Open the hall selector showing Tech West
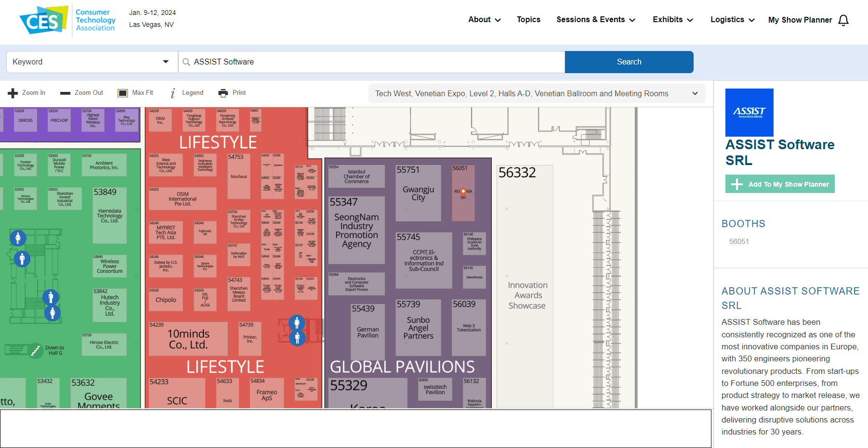Viewport: 868px width, 448px height. 537,93
